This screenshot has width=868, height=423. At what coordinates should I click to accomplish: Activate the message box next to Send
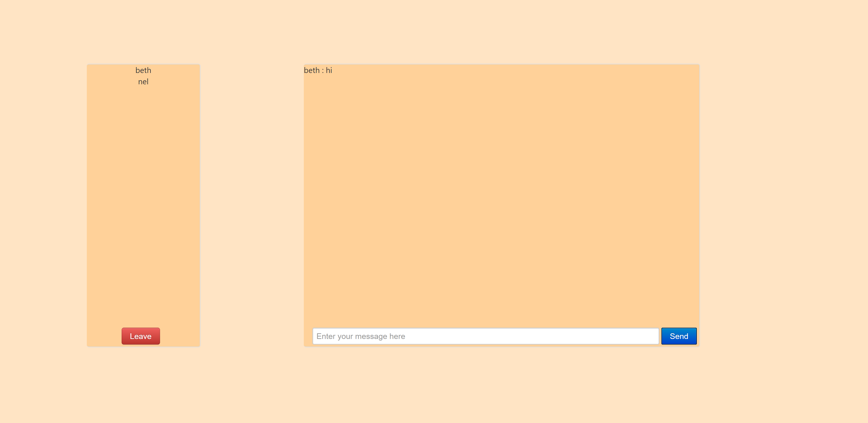coord(485,336)
